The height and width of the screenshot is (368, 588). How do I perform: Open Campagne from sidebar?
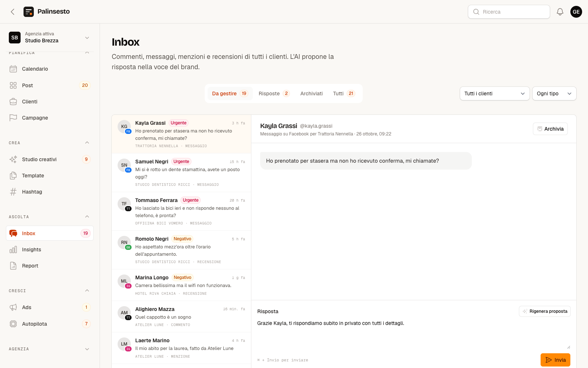[x=50, y=118]
